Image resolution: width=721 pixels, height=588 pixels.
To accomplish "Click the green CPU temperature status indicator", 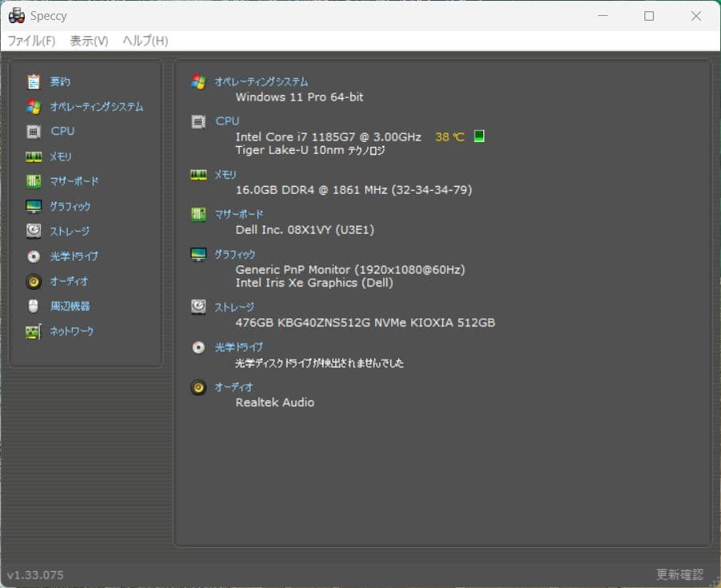I will pyautogui.click(x=478, y=136).
